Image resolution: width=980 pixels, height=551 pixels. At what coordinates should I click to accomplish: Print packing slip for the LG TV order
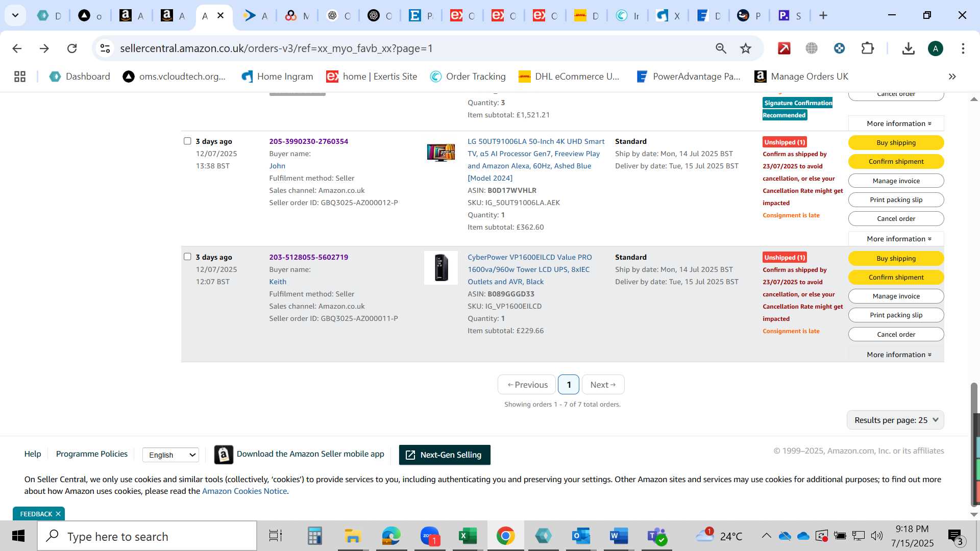[x=896, y=200]
